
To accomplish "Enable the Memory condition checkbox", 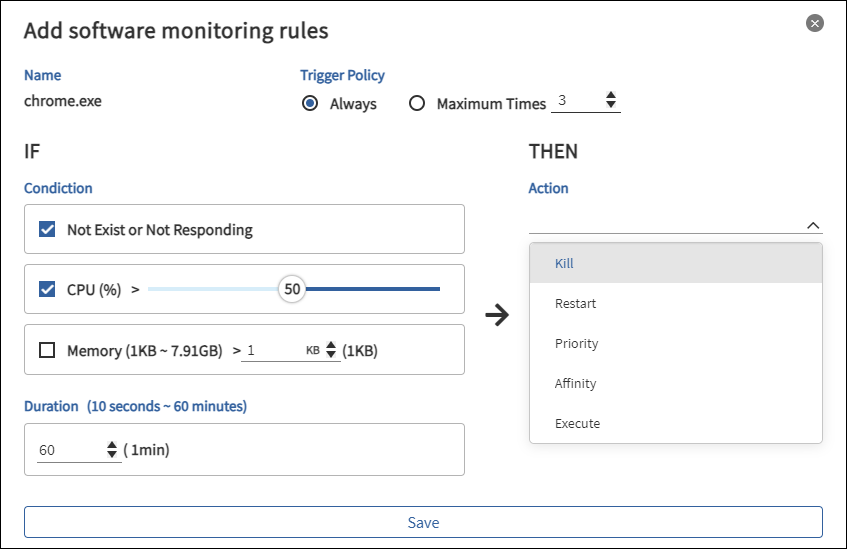I will [x=47, y=350].
